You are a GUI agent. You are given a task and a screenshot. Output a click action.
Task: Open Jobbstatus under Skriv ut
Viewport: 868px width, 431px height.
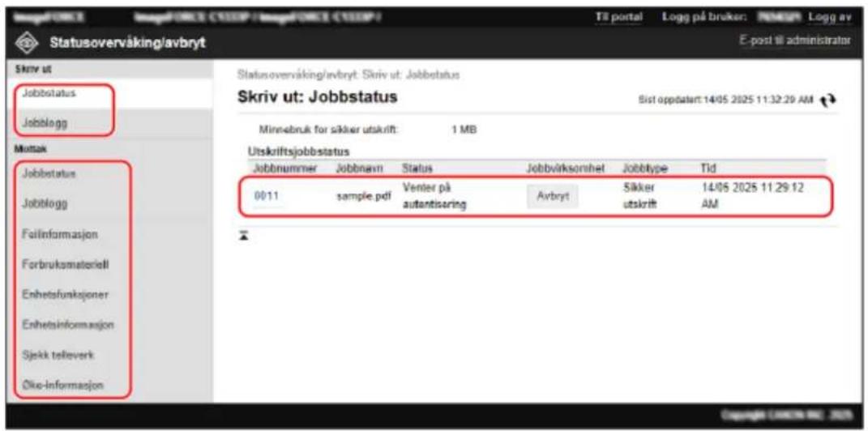click(49, 93)
